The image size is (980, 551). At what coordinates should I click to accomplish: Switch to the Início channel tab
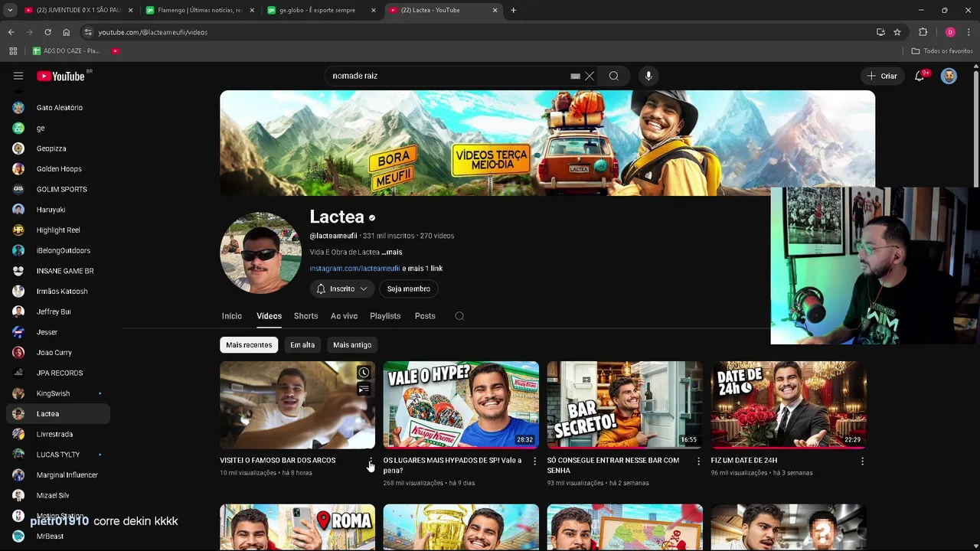click(231, 316)
